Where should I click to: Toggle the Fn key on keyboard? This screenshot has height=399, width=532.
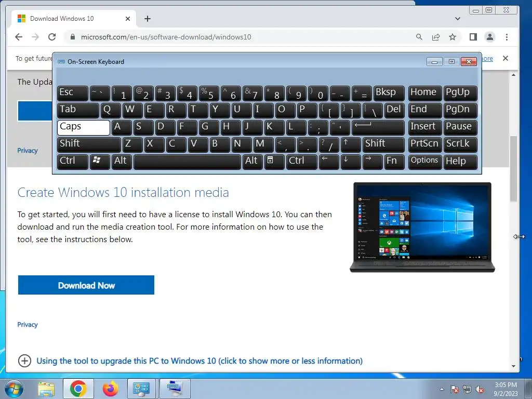point(395,162)
